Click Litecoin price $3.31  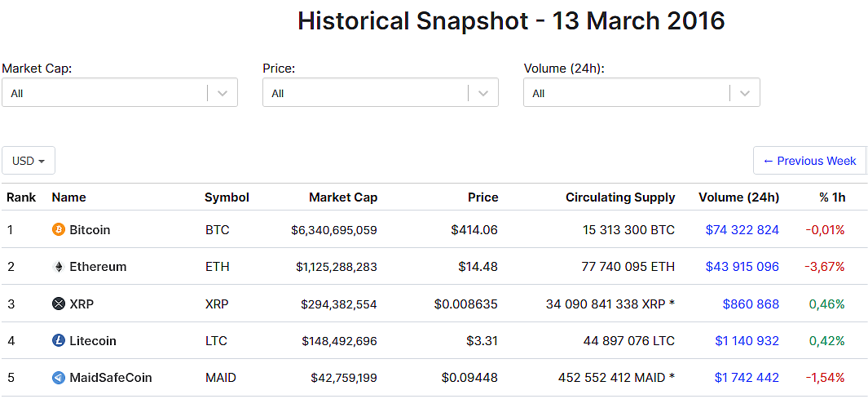482,341
